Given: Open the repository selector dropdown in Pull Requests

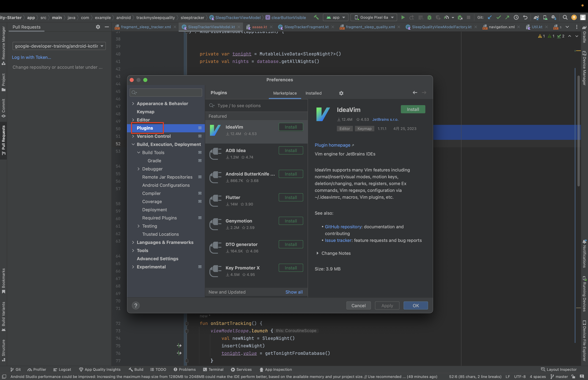Looking at the screenshot, I should point(59,46).
